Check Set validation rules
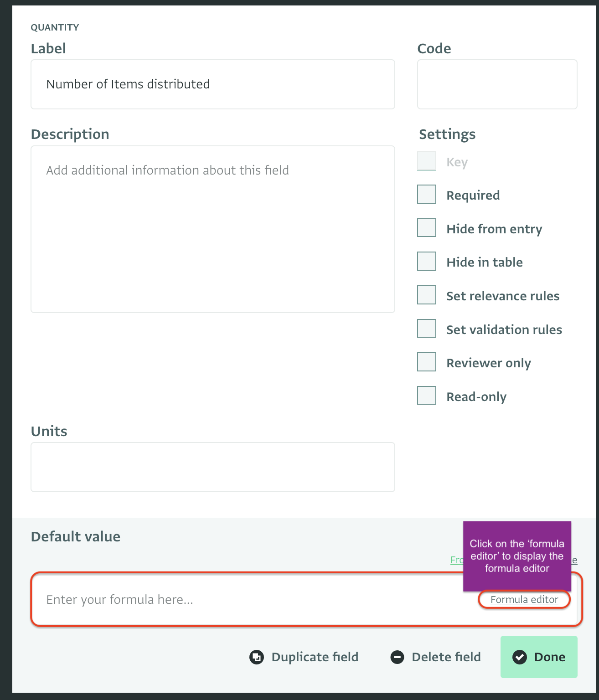 [x=426, y=328]
